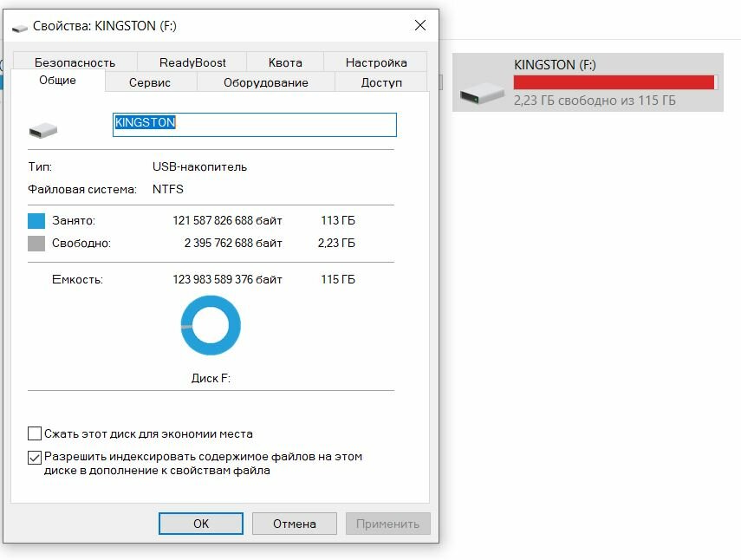Click the 'Диск F:' label
This screenshot has height=560, width=741.
(x=211, y=378)
